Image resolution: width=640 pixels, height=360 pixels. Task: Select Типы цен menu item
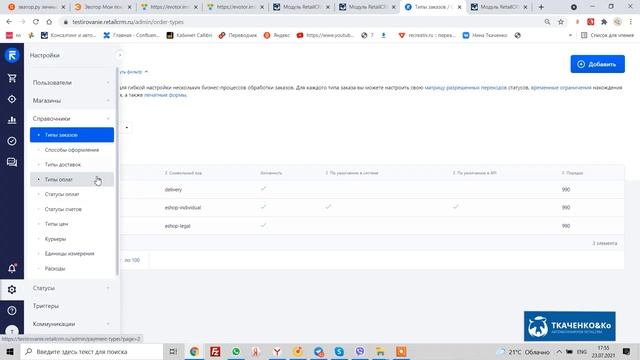pos(72,224)
